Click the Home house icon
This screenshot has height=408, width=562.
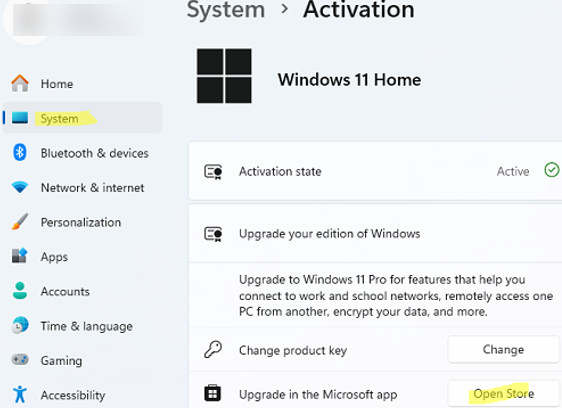tap(20, 83)
